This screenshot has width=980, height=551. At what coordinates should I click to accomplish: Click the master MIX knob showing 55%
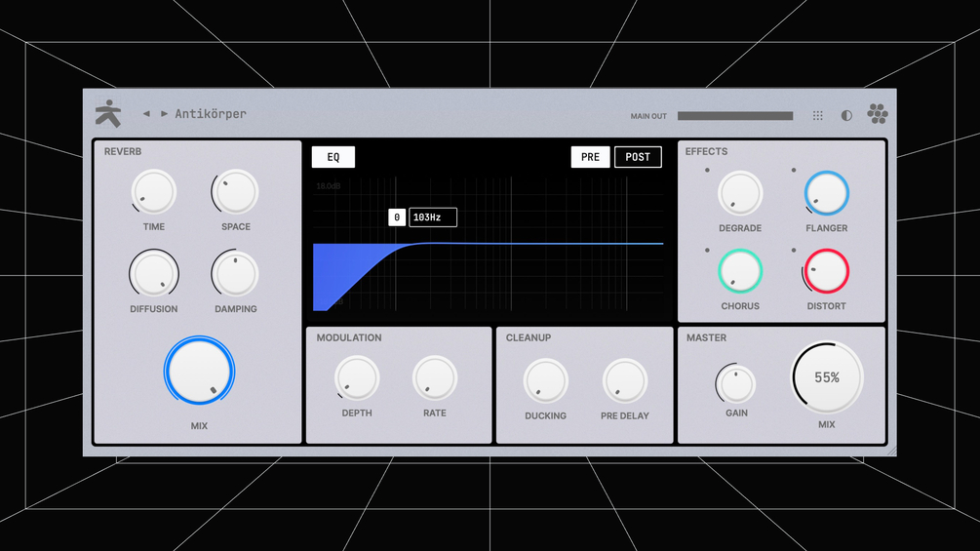pos(827,377)
